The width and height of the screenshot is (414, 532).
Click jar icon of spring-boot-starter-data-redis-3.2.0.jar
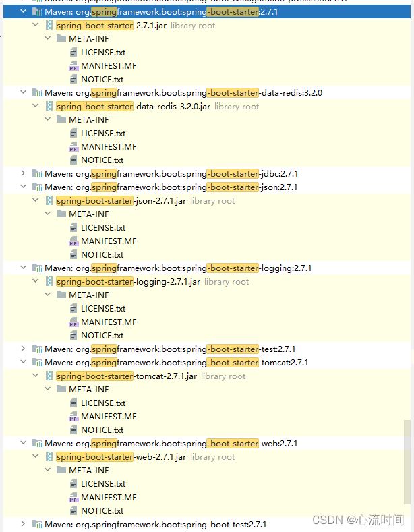pos(49,106)
